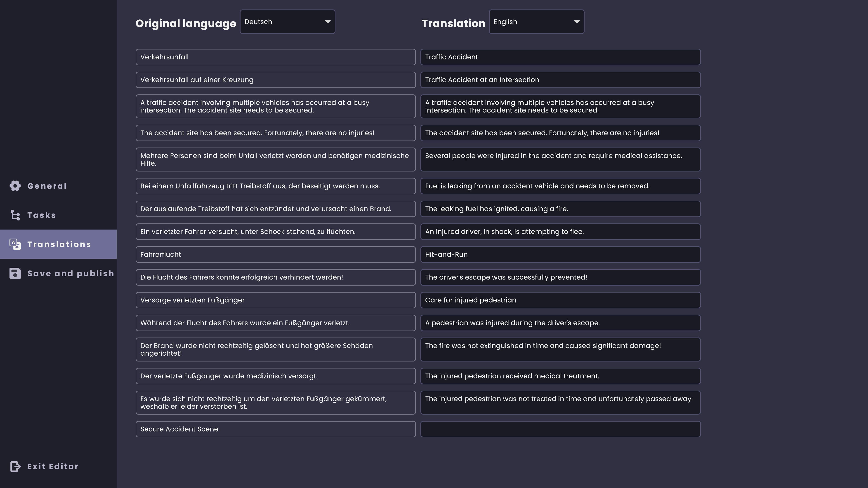Click 'The driver's escape was successfully prevented!' field
This screenshot has height=488, width=868.
point(560,277)
